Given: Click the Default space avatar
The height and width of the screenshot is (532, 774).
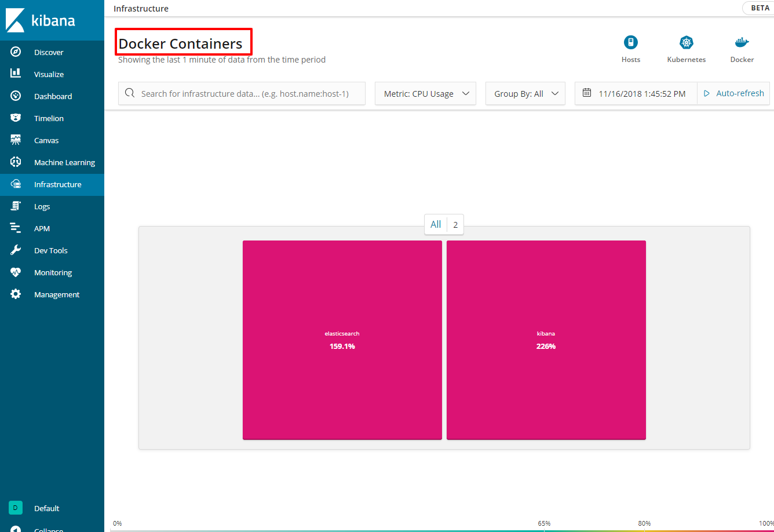Looking at the screenshot, I should point(16,508).
